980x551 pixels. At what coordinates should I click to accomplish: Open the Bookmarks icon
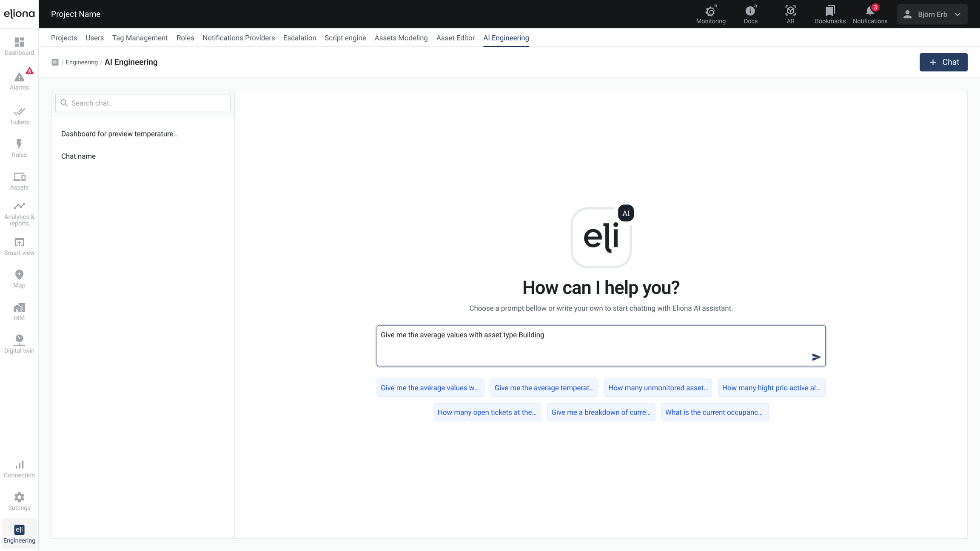pos(830,14)
